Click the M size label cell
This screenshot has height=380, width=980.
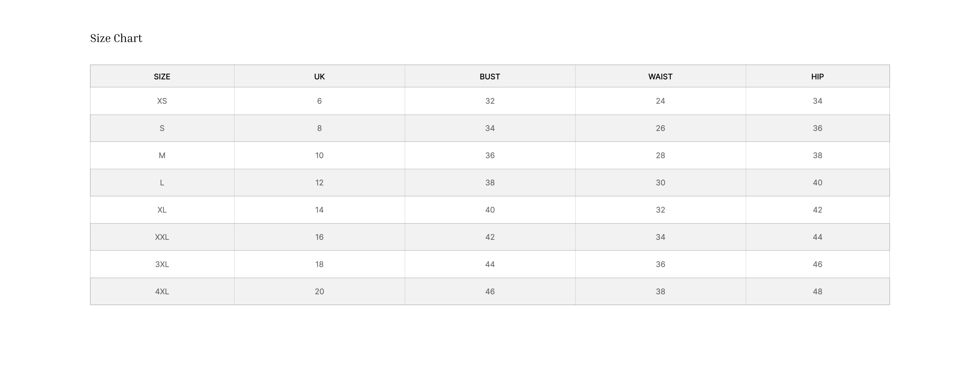coord(162,155)
